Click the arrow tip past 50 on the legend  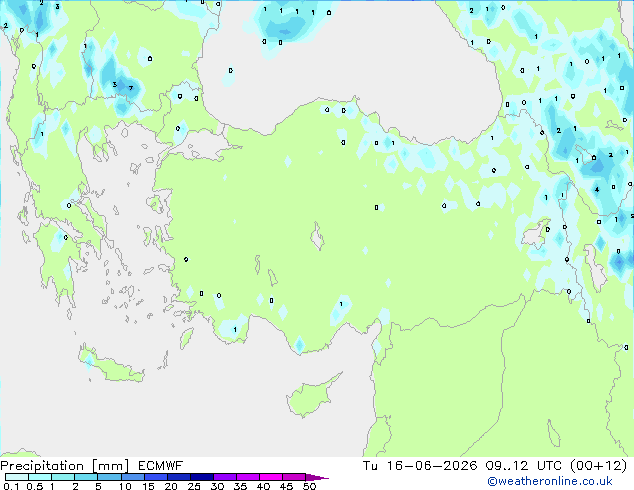[317, 477]
